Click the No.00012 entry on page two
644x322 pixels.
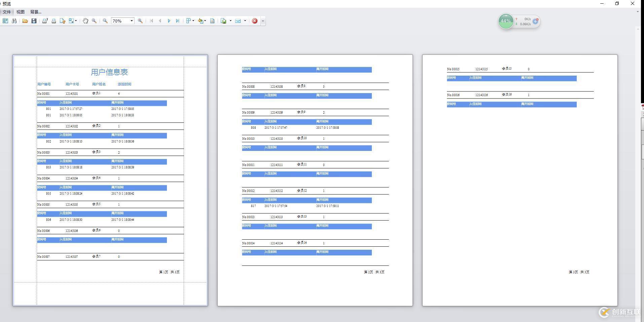(x=248, y=191)
